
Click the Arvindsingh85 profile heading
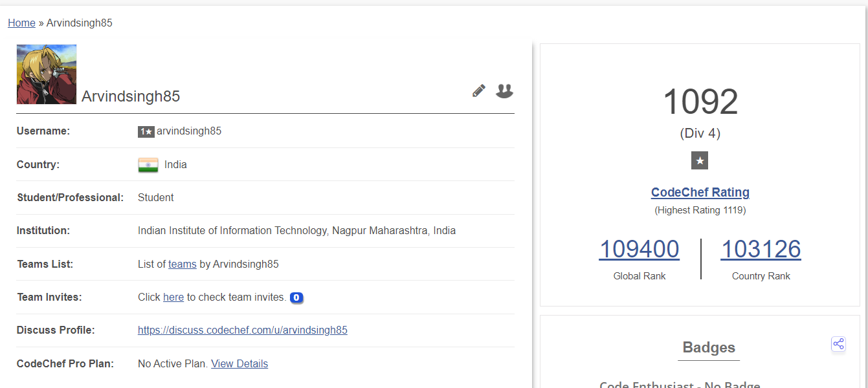(131, 96)
